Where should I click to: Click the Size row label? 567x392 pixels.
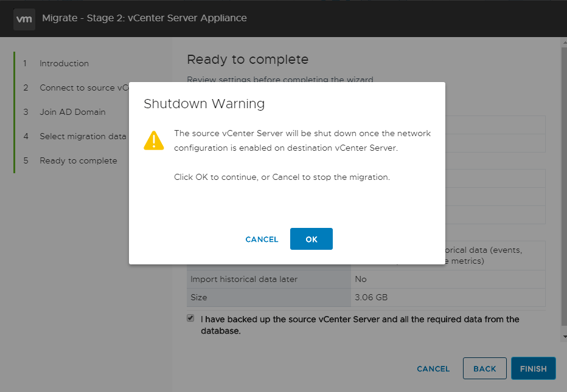click(x=199, y=297)
